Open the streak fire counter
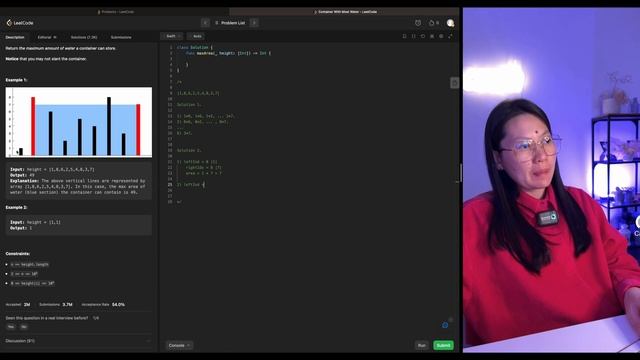The image size is (640, 360). tap(434, 23)
